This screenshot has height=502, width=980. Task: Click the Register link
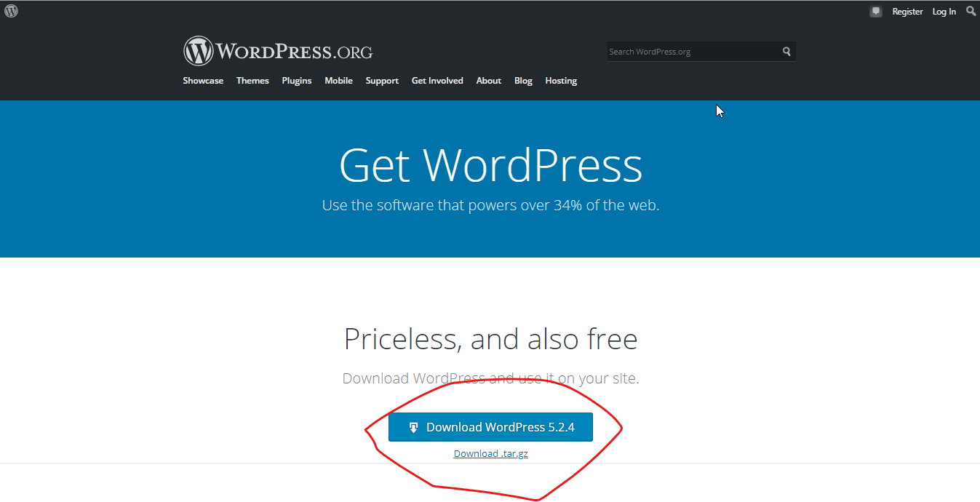click(907, 11)
